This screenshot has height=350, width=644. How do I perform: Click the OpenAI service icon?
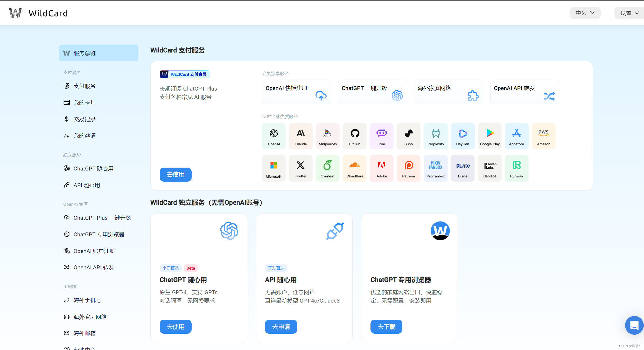click(x=274, y=135)
